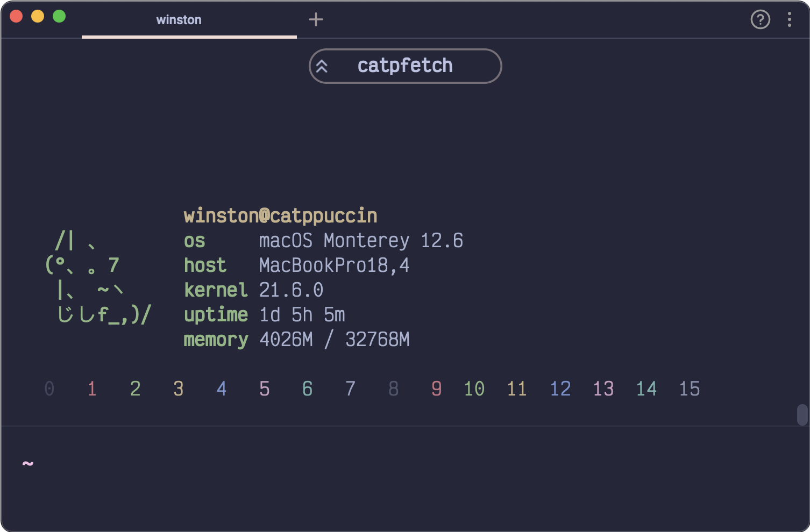This screenshot has height=532, width=810.
Task: Maximize window using green button
Action: pyautogui.click(x=59, y=16)
